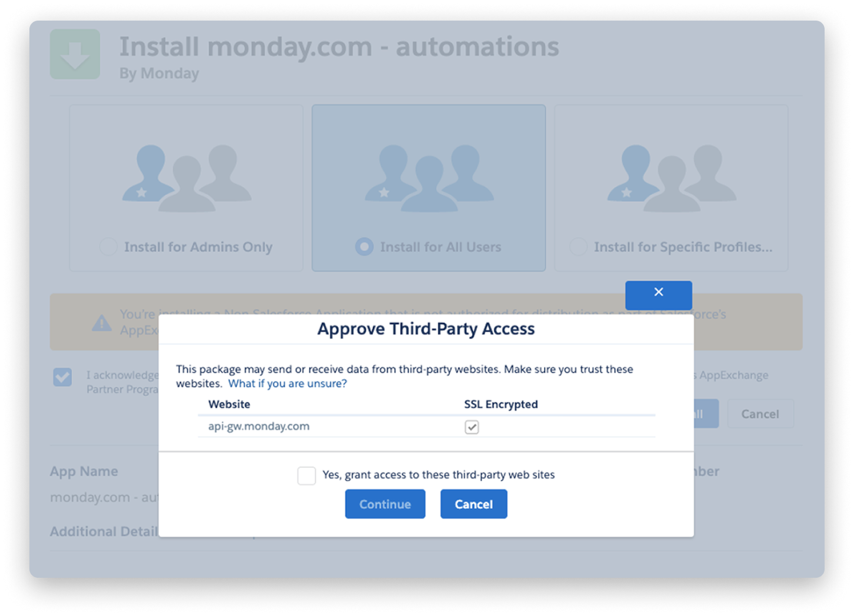This screenshot has height=616, width=854.
Task: Select the Install for All Users radio button
Action: [x=364, y=247]
